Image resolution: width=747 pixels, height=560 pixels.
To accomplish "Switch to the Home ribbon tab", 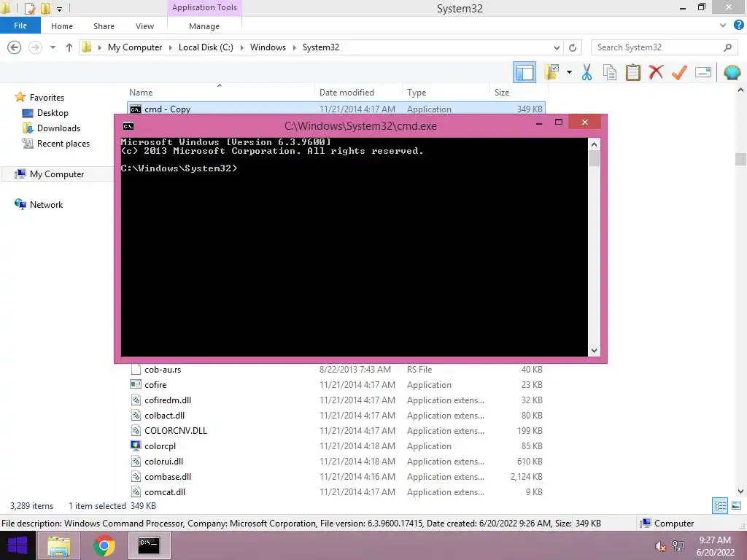I will 62,26.
